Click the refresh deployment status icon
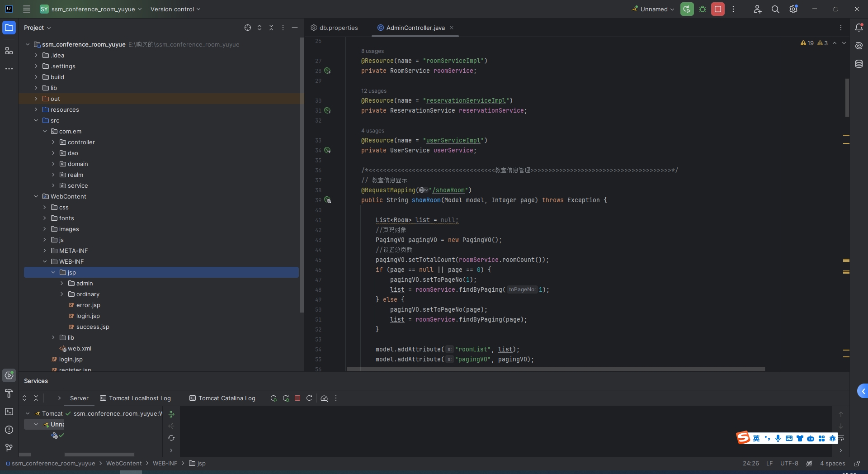Screen dimensions: 868x474 [171, 438]
